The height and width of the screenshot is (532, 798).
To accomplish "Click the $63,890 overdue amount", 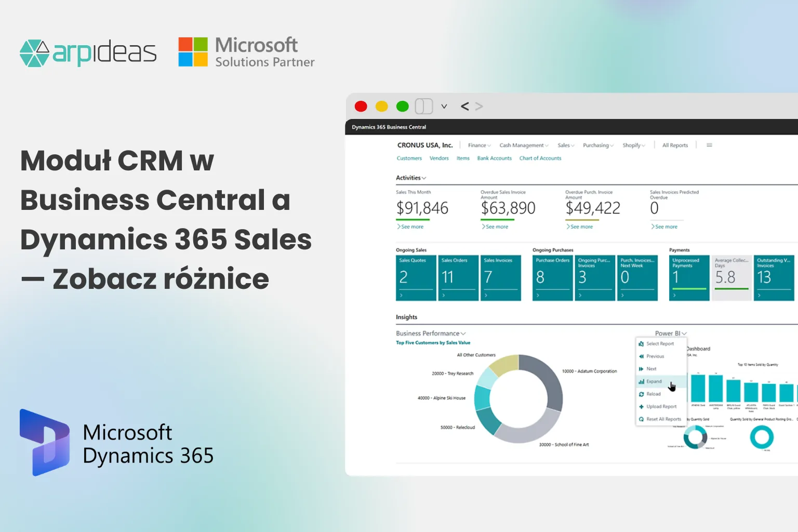I will pos(508,208).
